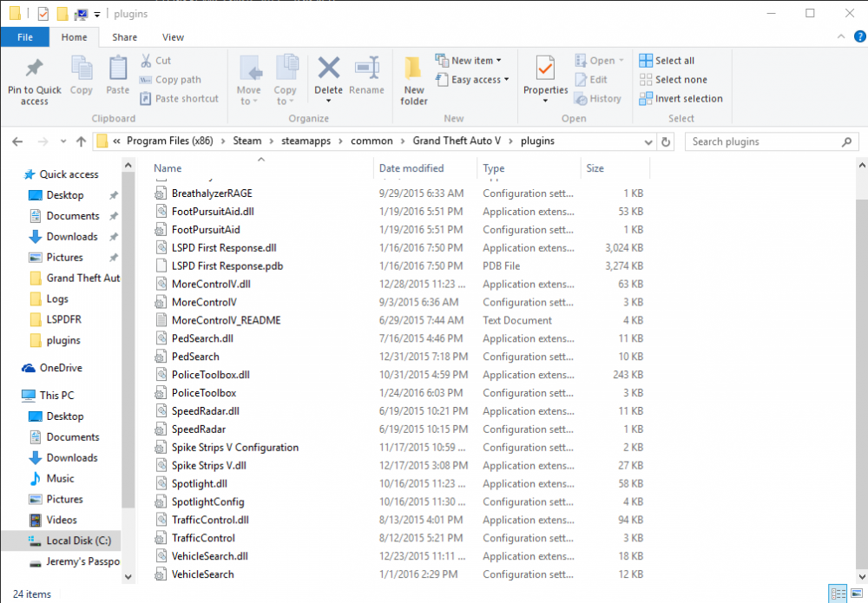
Task: Click inside the Search plugins box
Action: tap(764, 141)
